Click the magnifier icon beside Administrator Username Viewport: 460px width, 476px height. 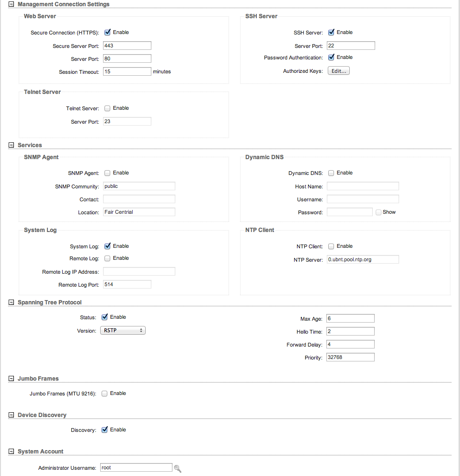pos(177,468)
